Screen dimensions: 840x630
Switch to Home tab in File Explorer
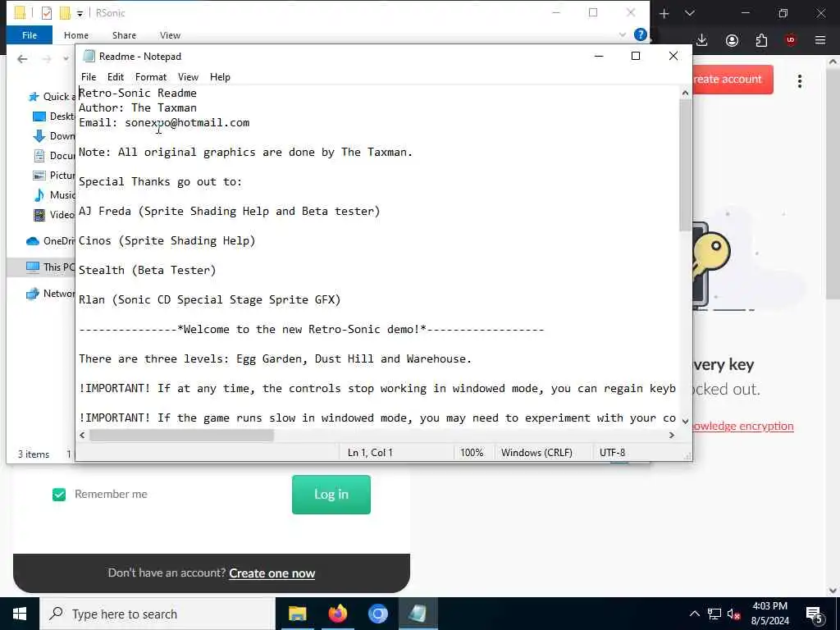(x=76, y=35)
